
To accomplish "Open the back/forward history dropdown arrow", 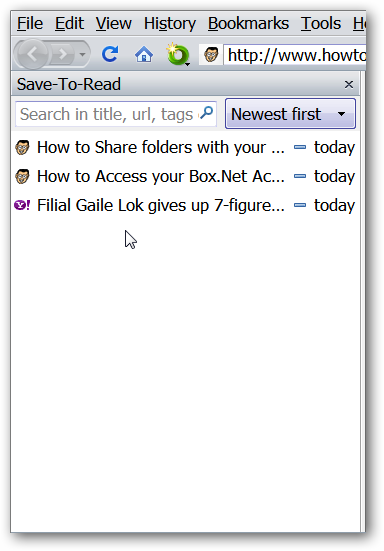I will 82,54.
